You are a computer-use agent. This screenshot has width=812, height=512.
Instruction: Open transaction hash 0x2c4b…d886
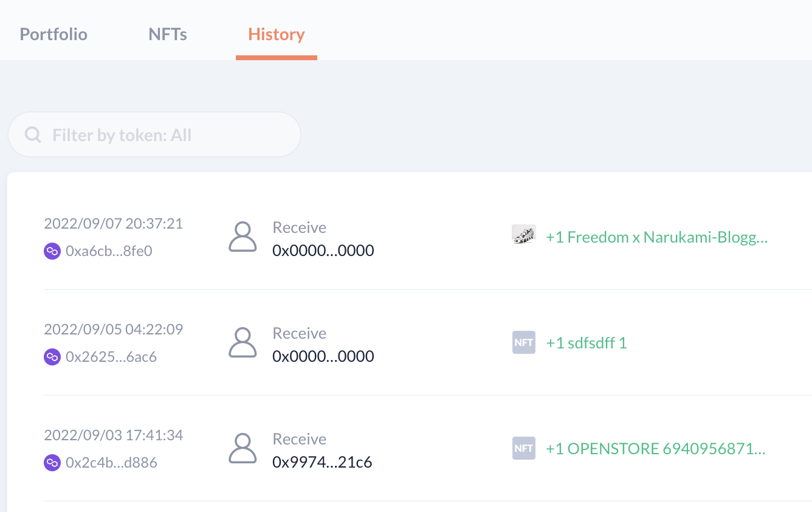coord(111,463)
